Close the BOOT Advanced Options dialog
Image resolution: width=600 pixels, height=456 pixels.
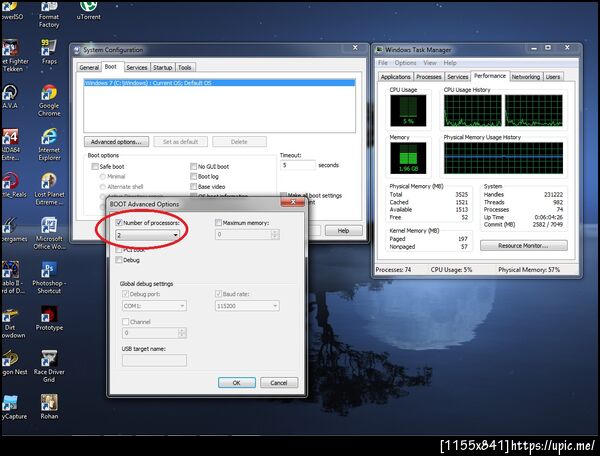[293, 202]
